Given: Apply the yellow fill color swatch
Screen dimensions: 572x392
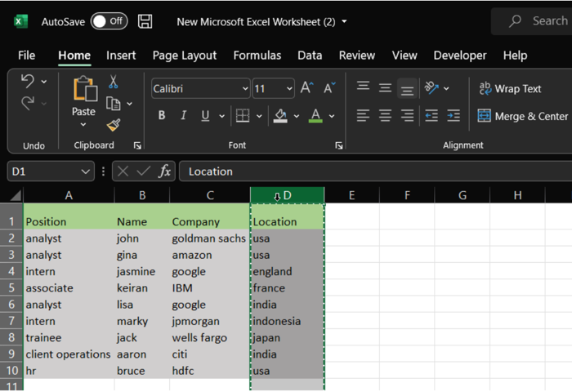Looking at the screenshot, I should (x=280, y=116).
